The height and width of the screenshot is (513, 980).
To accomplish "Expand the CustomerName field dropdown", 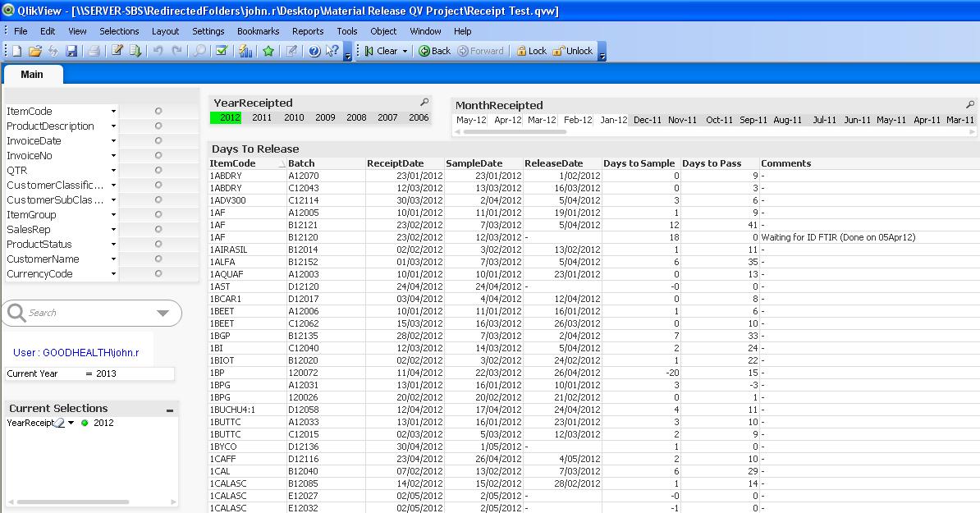I will pyautogui.click(x=113, y=259).
